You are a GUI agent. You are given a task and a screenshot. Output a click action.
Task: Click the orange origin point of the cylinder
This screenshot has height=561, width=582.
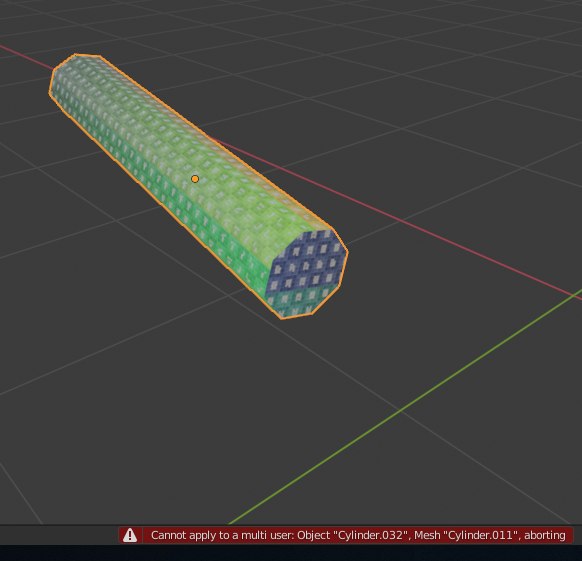pos(195,179)
